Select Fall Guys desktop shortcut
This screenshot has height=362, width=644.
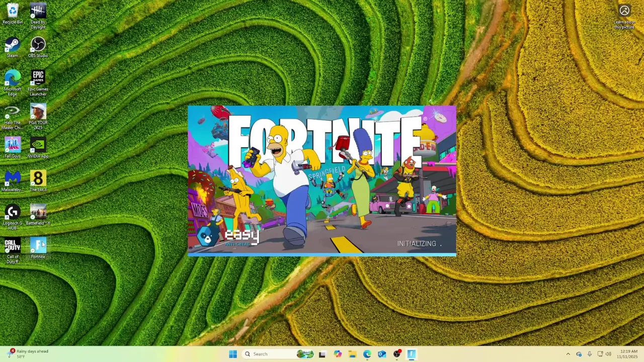pyautogui.click(x=13, y=148)
